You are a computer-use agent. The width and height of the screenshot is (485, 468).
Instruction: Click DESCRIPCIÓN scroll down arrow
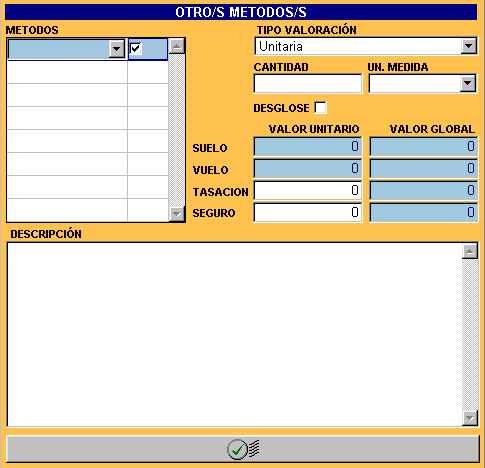click(x=470, y=418)
